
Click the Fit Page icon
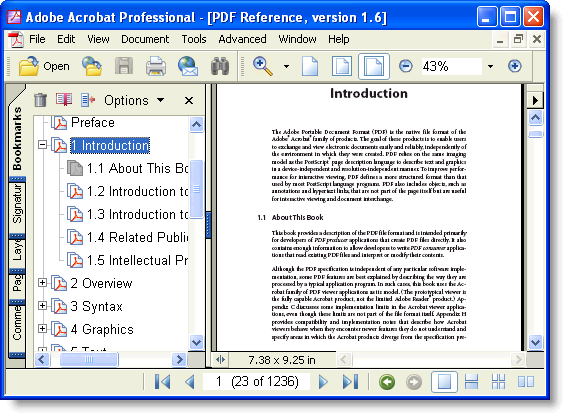pyautogui.click(x=342, y=66)
